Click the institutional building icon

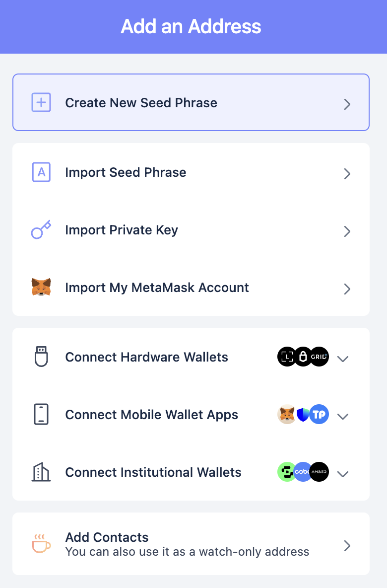point(41,472)
